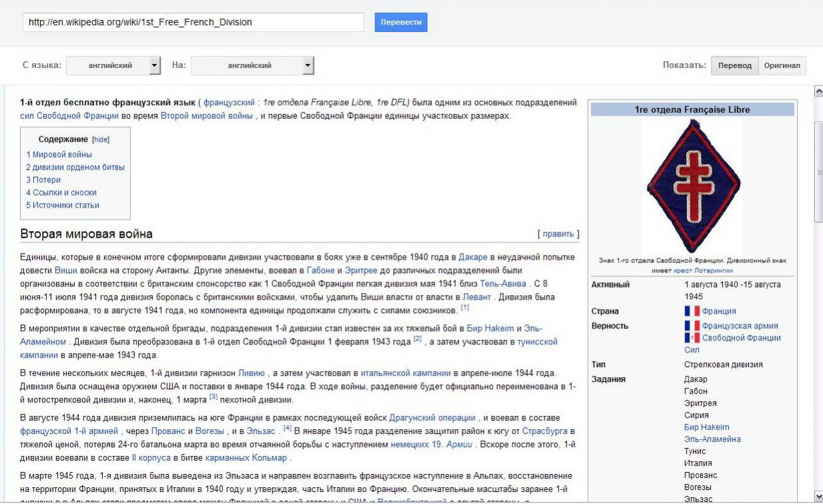Click footnote reference [3]
823x504 pixels.
point(214,397)
